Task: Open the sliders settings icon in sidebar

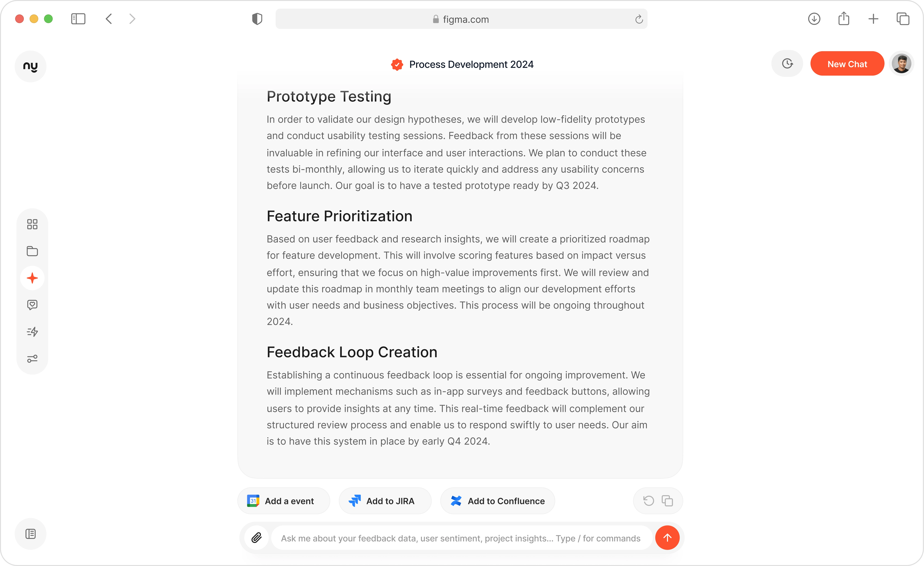Action: click(x=32, y=359)
